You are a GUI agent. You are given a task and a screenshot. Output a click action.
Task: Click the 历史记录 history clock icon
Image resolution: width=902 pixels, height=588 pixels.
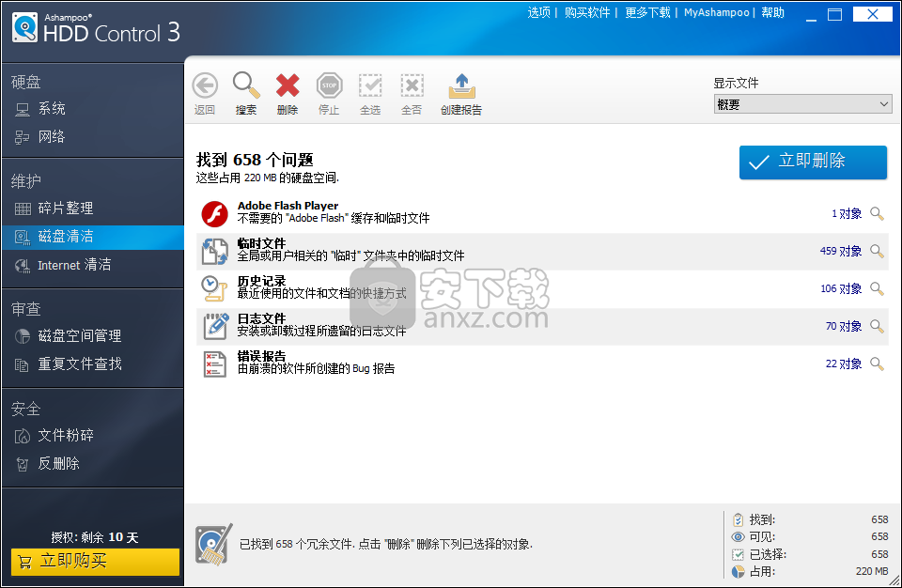tap(214, 288)
